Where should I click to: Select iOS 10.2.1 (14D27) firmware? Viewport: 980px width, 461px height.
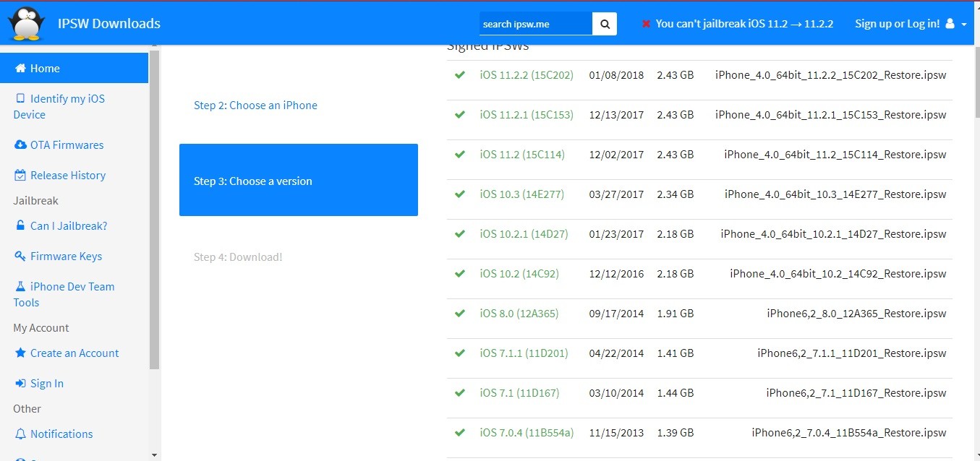524,233
